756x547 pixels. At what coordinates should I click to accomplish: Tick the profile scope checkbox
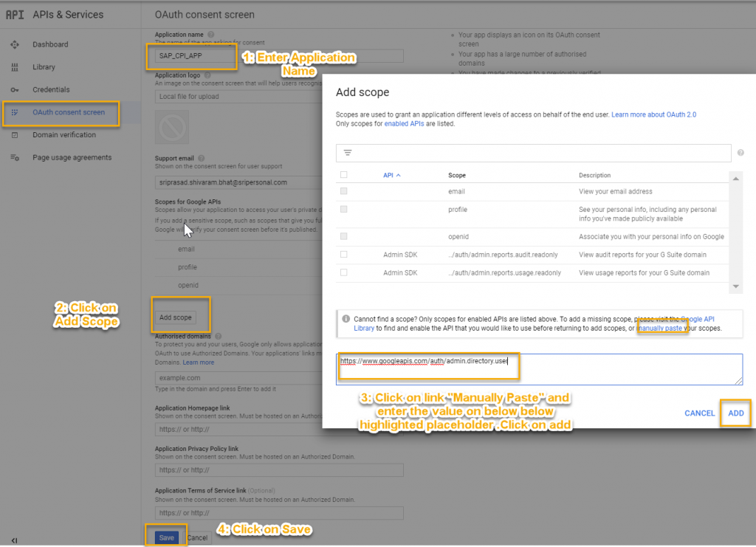point(344,209)
